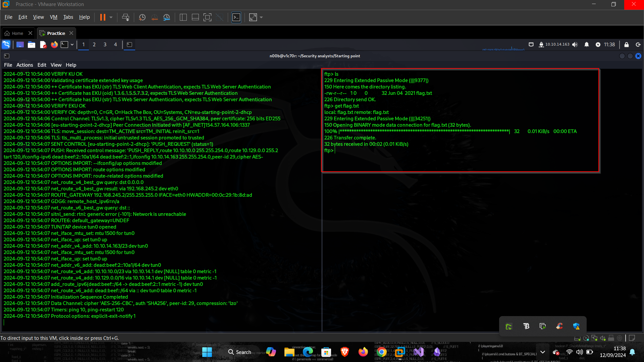
Task: Take a VM snapshot
Action: (142, 17)
